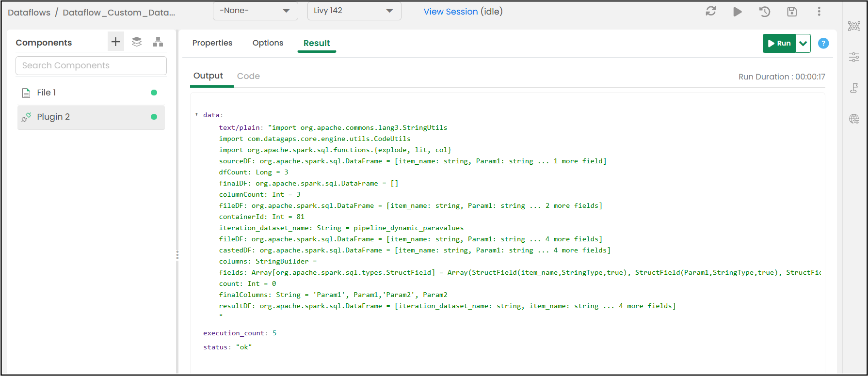Click the File 1 document icon
The height and width of the screenshot is (376, 868).
click(26, 93)
